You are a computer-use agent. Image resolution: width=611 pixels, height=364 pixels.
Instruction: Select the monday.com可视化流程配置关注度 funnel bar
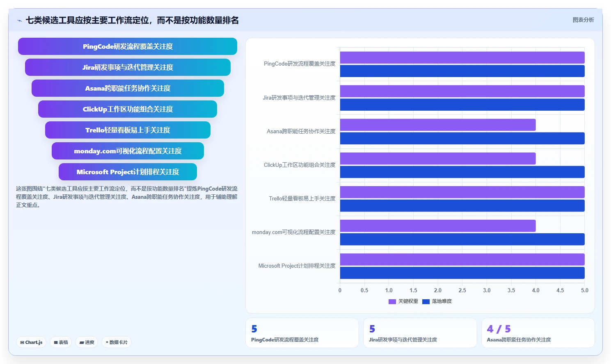click(128, 151)
